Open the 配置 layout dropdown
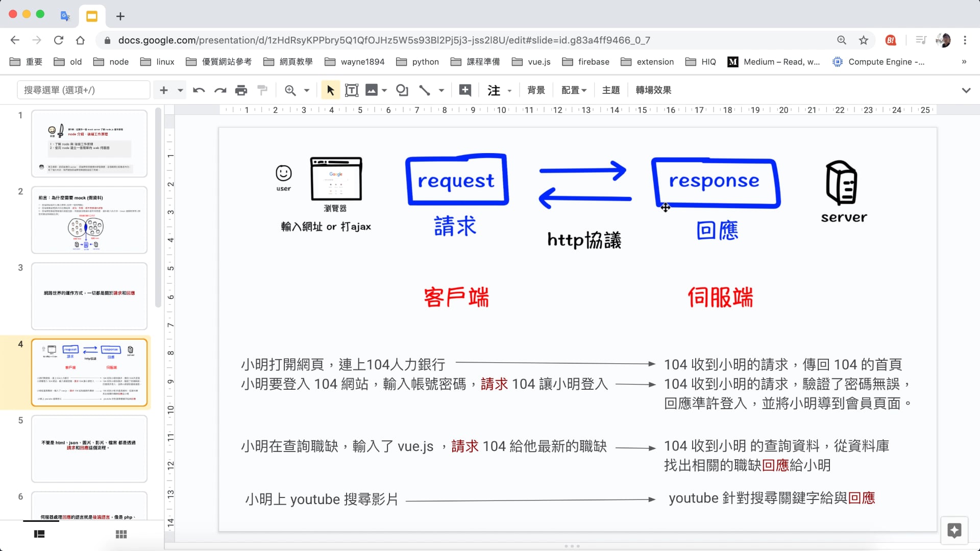This screenshot has width=980, height=551. click(574, 90)
